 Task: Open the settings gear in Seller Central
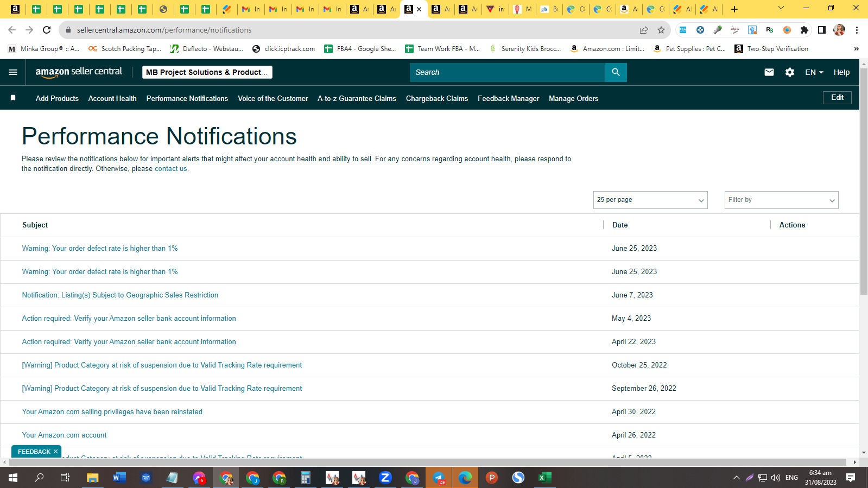(x=790, y=72)
